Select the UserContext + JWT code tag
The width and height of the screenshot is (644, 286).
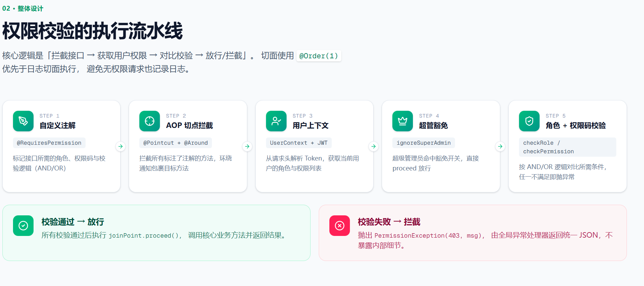[299, 143]
